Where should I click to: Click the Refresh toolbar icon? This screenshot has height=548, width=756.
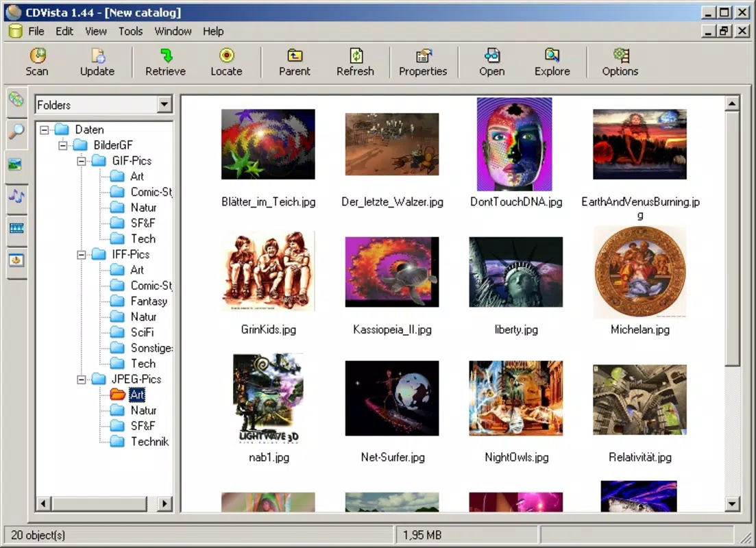[356, 55]
